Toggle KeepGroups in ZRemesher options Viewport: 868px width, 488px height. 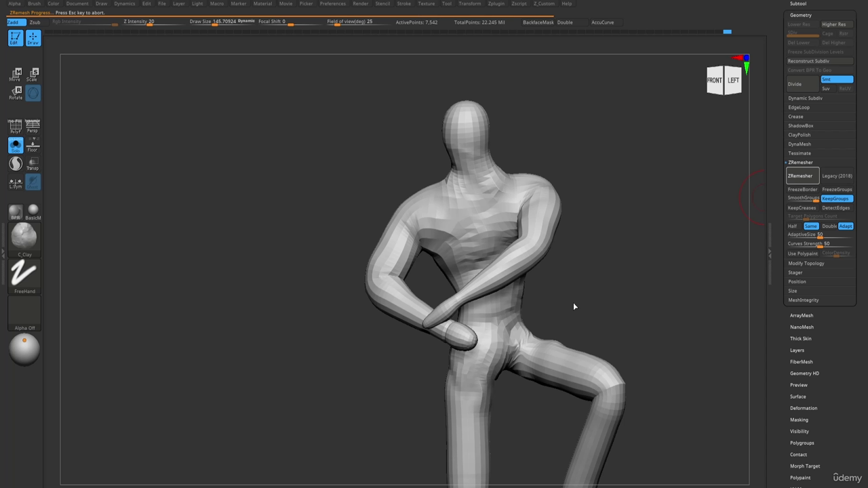836,199
